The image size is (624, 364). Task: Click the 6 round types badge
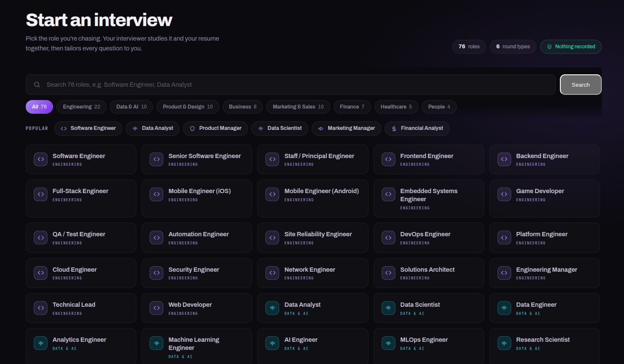pos(513,47)
